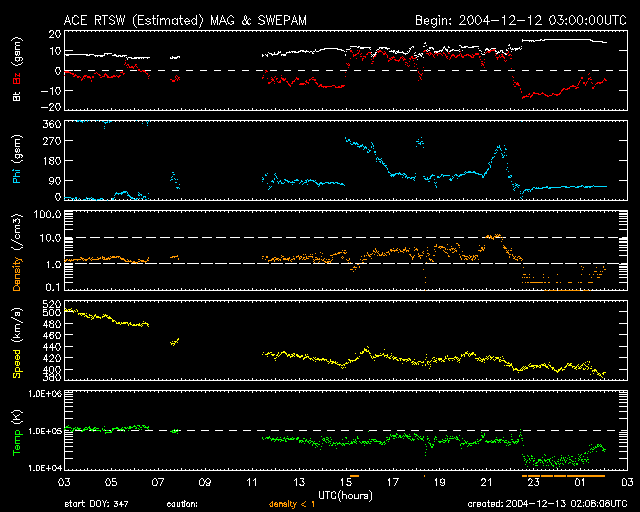Click the '17' hour tick label

click(x=393, y=483)
